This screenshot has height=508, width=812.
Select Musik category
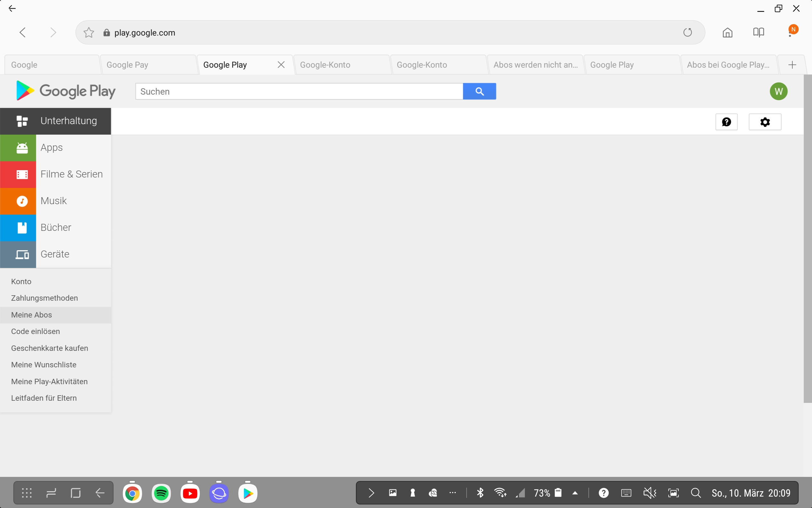click(56, 201)
